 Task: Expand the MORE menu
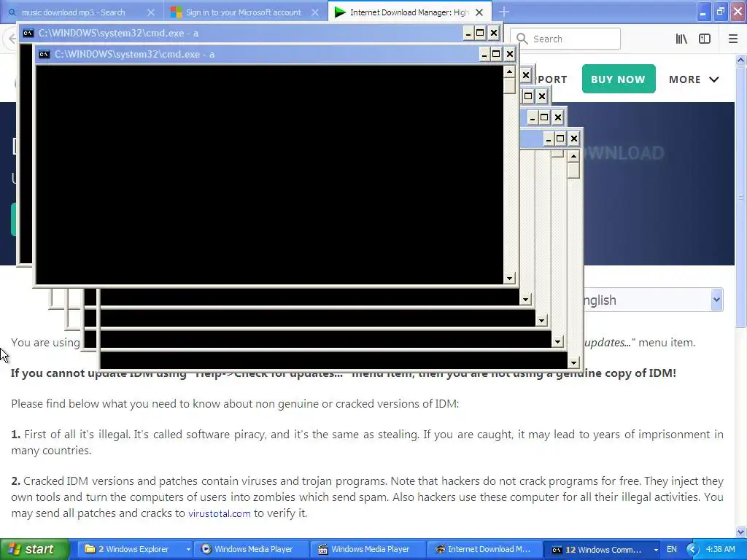pos(694,79)
